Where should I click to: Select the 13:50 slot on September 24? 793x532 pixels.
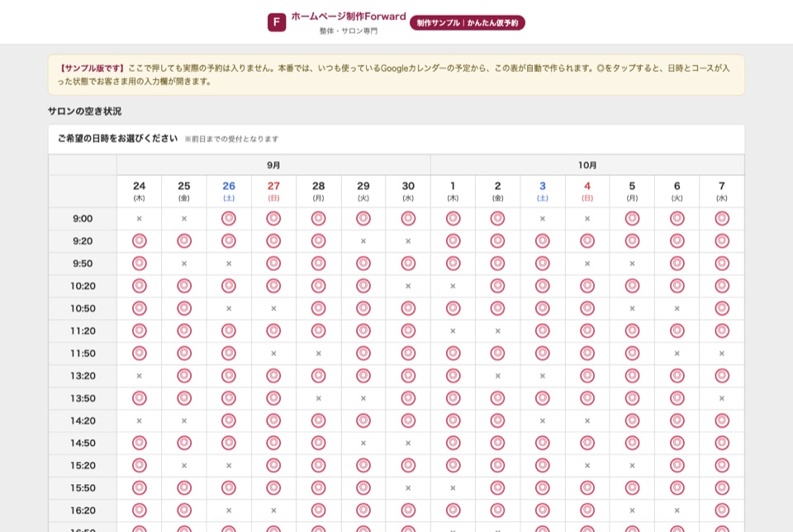coord(139,398)
